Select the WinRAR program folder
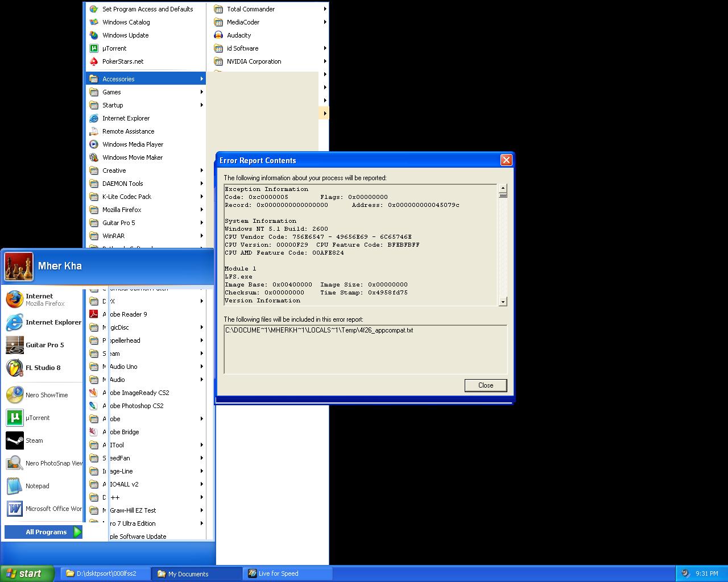The image size is (728, 582). coord(146,236)
